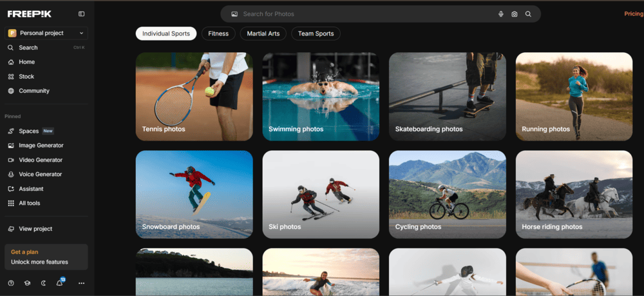Viewport: 644px width, 296px height.
Task: Open the Swimming photos thumbnail
Action: point(321,97)
